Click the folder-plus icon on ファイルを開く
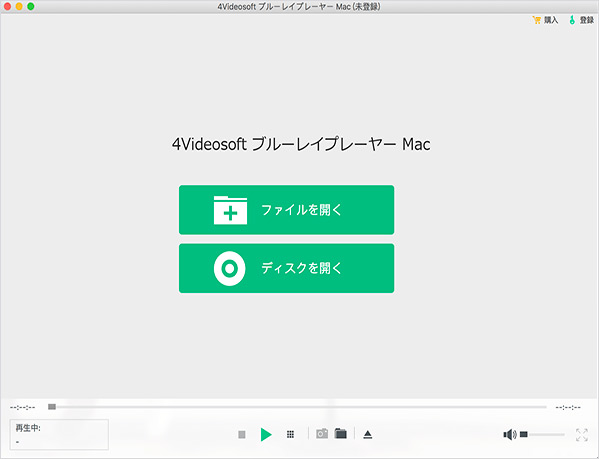Image resolution: width=599 pixels, height=459 pixels. [230, 210]
